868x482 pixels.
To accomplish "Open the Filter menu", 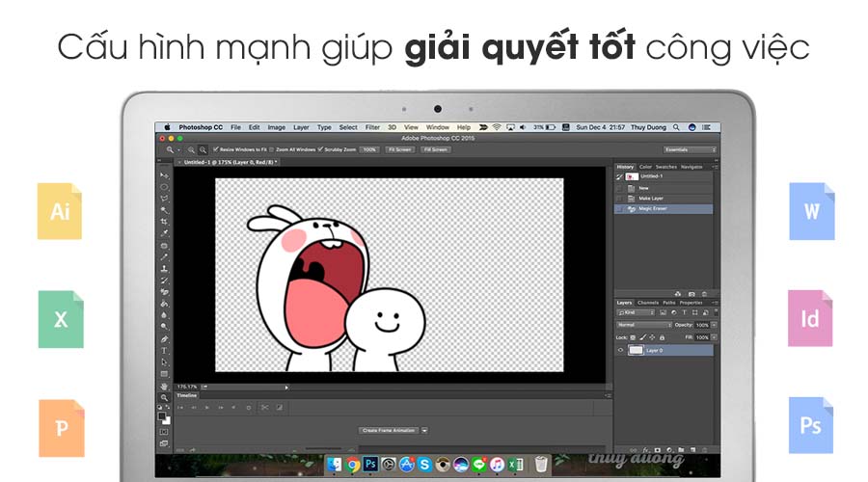I will tap(371, 127).
